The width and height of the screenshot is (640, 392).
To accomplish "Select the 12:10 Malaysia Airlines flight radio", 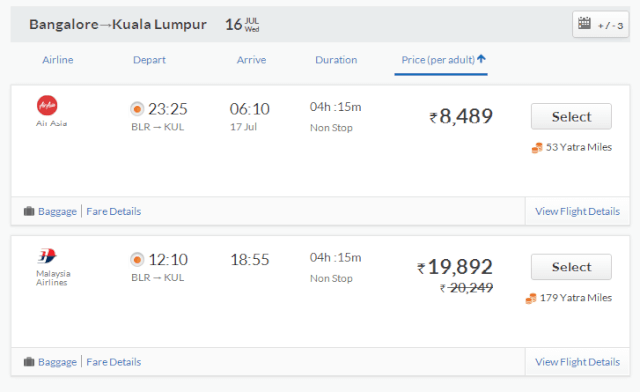I will (x=137, y=260).
